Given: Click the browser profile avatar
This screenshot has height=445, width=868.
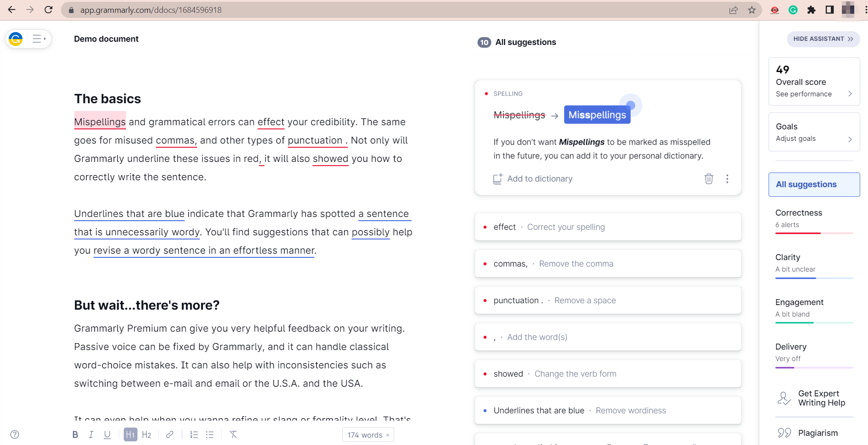Looking at the screenshot, I should pos(848,10).
